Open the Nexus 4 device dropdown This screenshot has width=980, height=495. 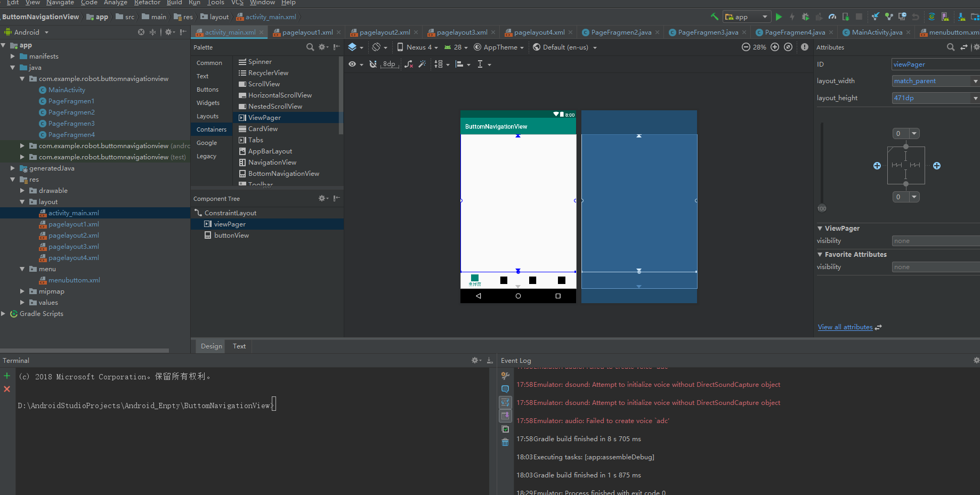418,47
